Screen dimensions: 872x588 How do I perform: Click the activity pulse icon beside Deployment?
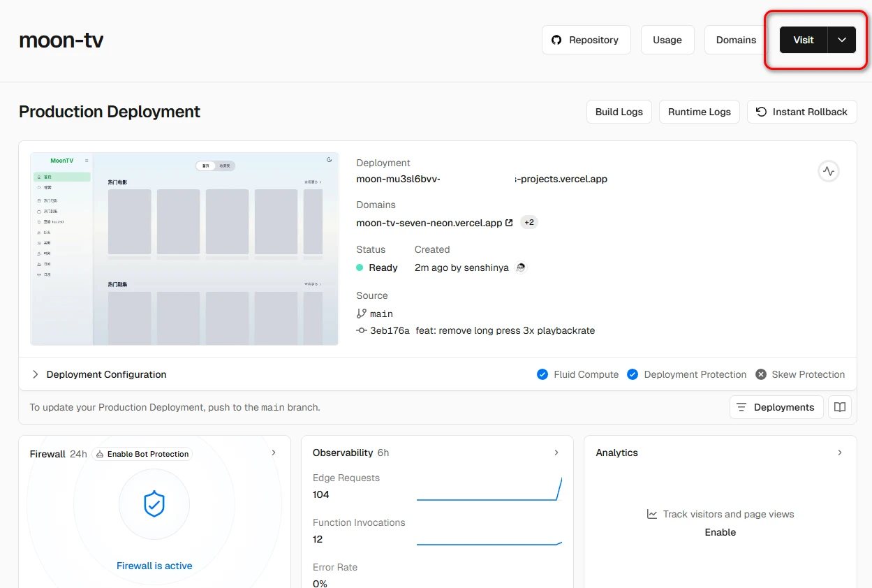(x=828, y=171)
